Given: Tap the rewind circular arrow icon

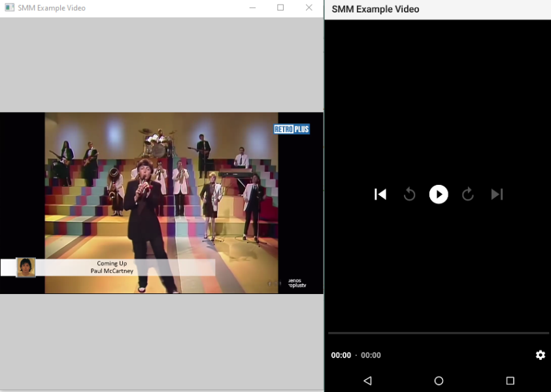Looking at the screenshot, I should (409, 194).
